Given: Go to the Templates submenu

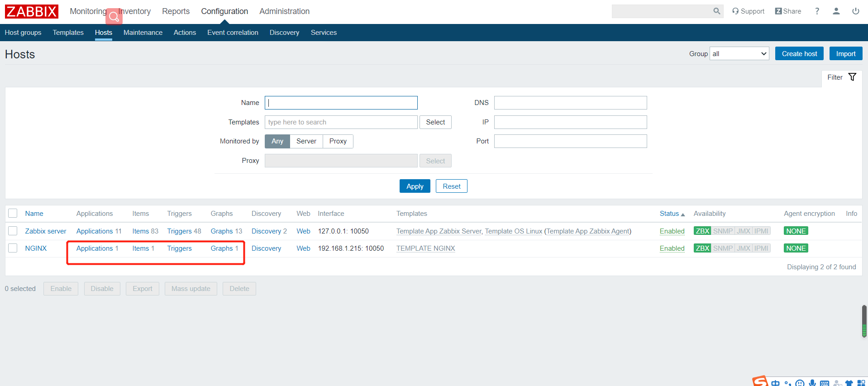Looking at the screenshot, I should (x=68, y=33).
